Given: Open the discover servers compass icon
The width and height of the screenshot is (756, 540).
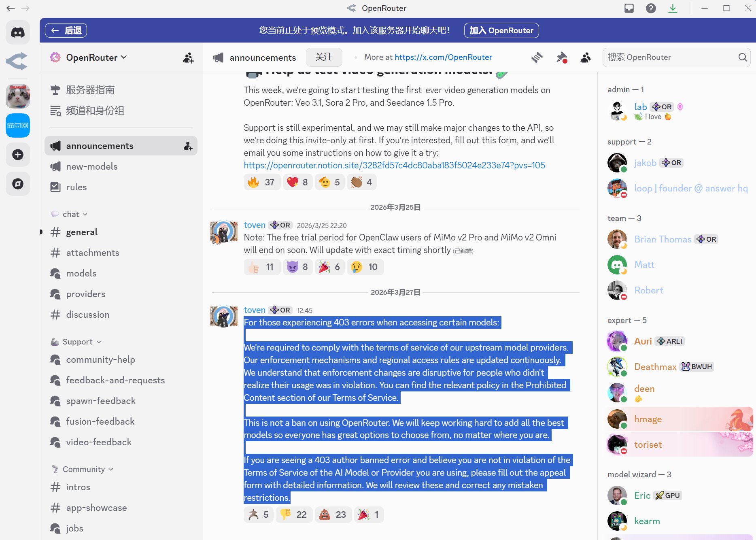Looking at the screenshot, I should coord(18,184).
